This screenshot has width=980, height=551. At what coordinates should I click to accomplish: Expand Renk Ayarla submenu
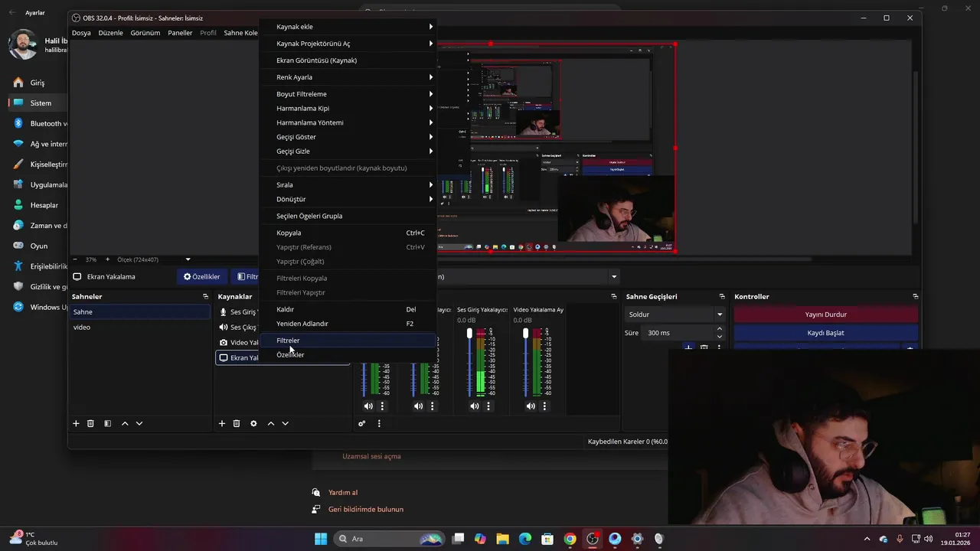(348, 77)
